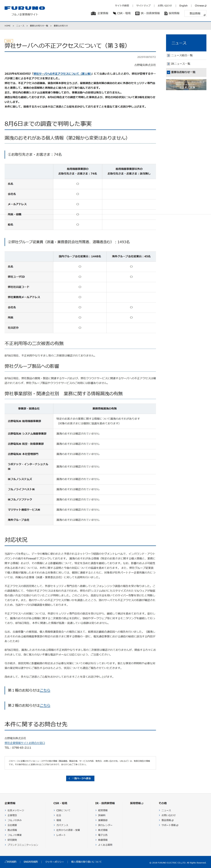Open サイト内検索 in the top utility bar
This screenshot has height=868, width=211.
coord(122,6)
